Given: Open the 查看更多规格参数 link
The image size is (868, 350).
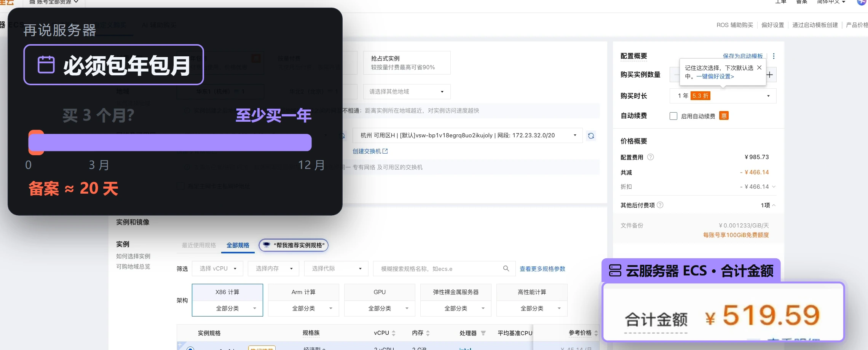Looking at the screenshot, I should (542, 269).
